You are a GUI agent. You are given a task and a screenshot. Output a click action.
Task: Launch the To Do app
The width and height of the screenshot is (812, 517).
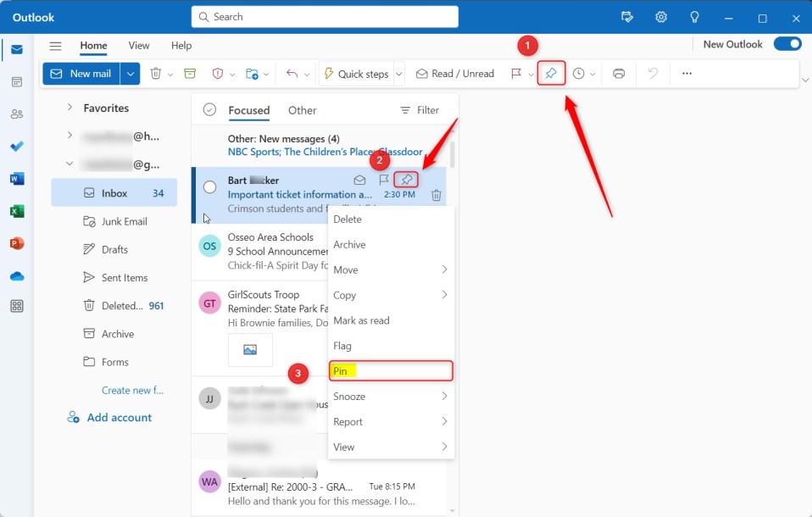(x=17, y=146)
